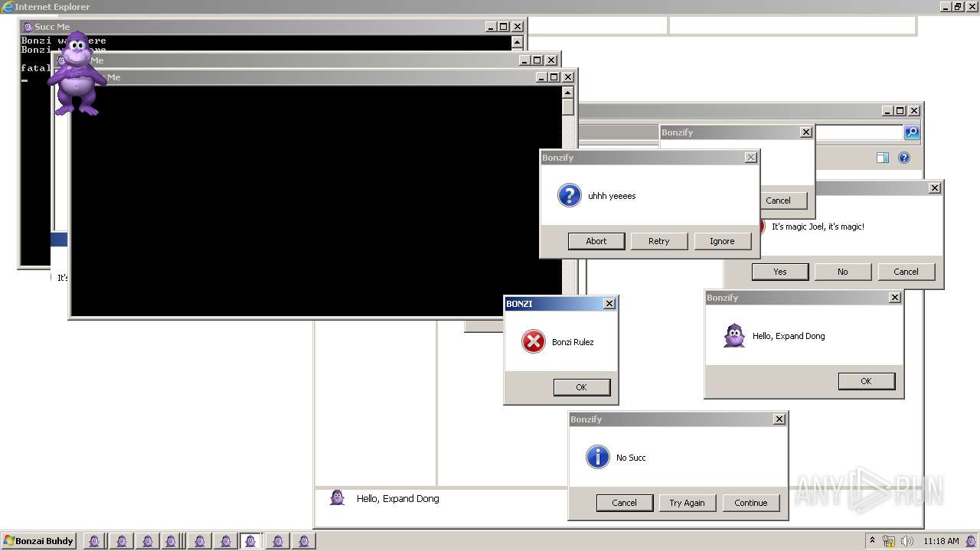Close the Hello, Expand Dong dialog

pos(895,298)
